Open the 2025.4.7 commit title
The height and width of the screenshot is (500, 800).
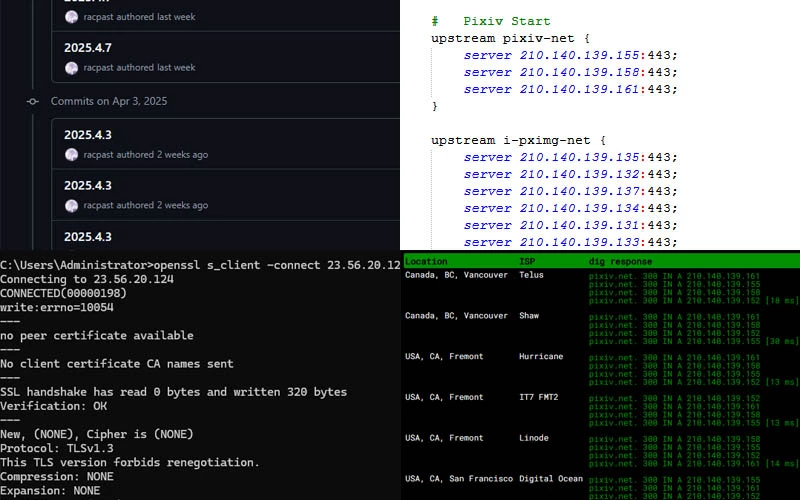[87, 48]
